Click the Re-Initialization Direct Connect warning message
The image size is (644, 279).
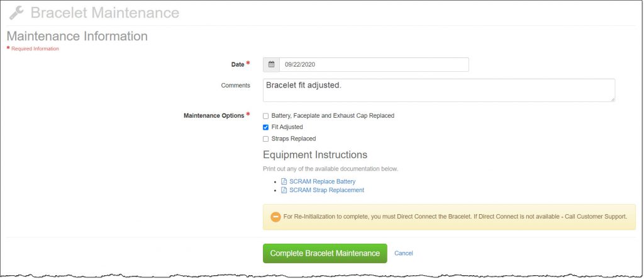pyautogui.click(x=455, y=217)
